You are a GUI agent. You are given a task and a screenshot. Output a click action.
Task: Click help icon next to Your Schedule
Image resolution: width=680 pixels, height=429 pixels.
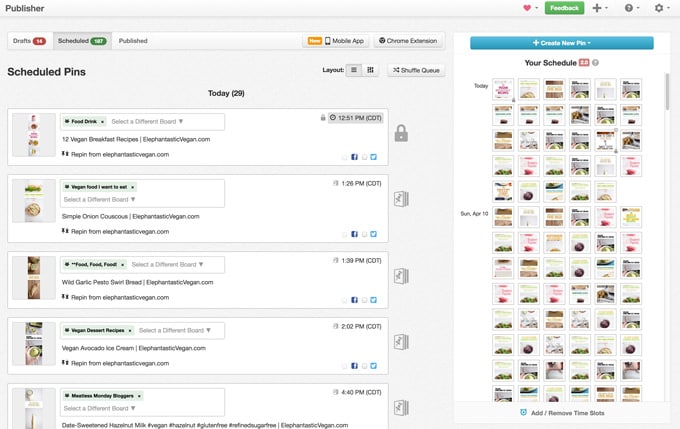[595, 63]
